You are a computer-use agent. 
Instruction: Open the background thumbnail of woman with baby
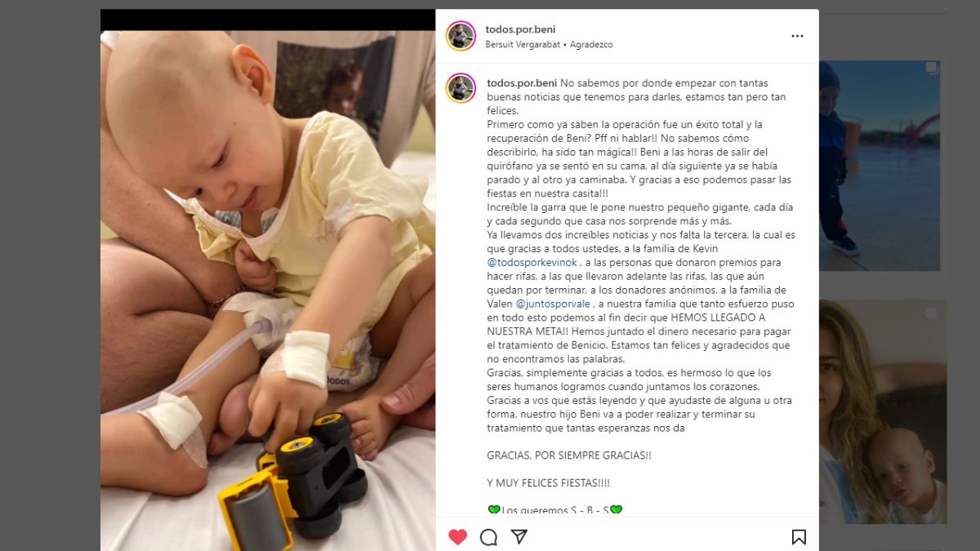click(x=882, y=411)
